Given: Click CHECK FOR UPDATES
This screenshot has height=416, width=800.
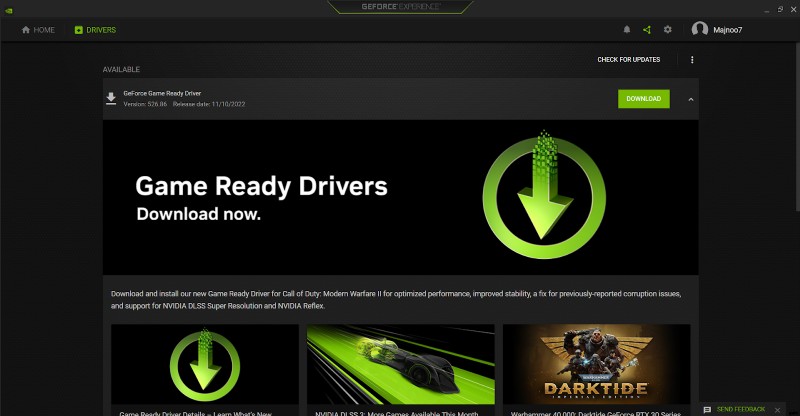Looking at the screenshot, I should click(x=629, y=60).
